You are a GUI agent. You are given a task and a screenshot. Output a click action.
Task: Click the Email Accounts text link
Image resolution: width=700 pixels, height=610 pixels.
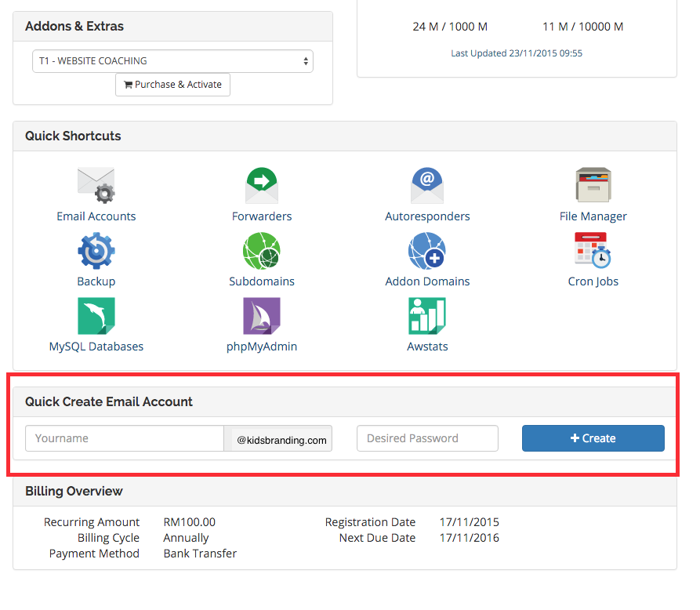(x=96, y=216)
